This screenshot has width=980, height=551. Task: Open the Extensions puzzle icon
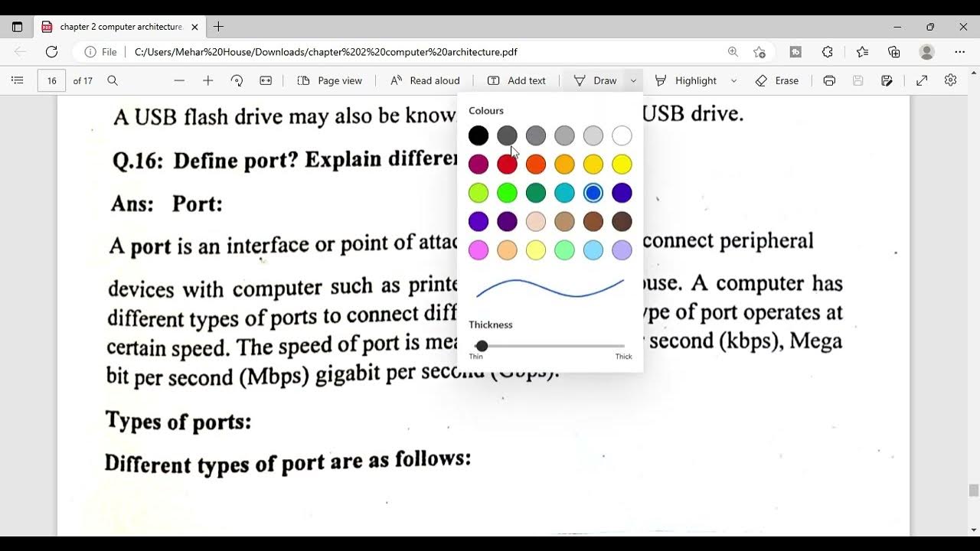click(828, 52)
